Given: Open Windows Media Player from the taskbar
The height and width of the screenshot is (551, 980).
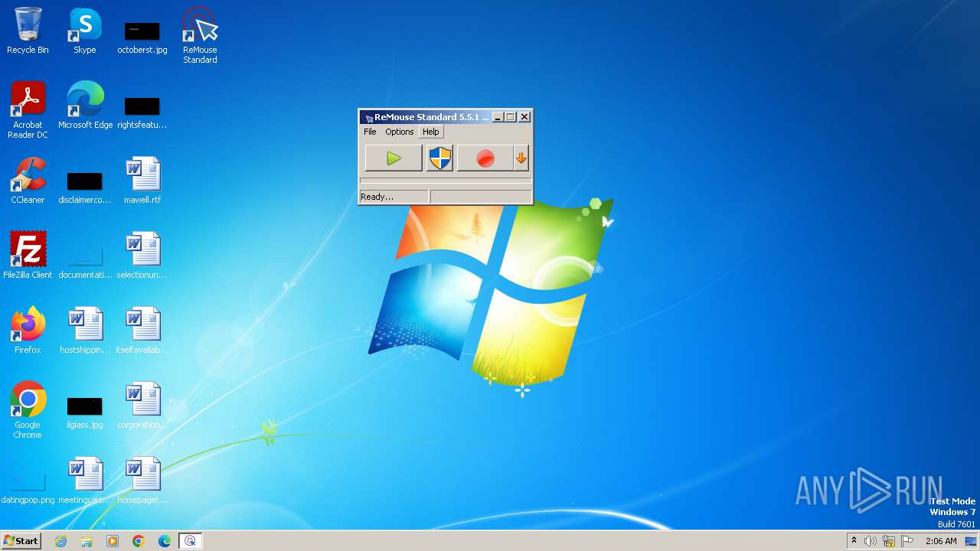Looking at the screenshot, I should click(113, 541).
